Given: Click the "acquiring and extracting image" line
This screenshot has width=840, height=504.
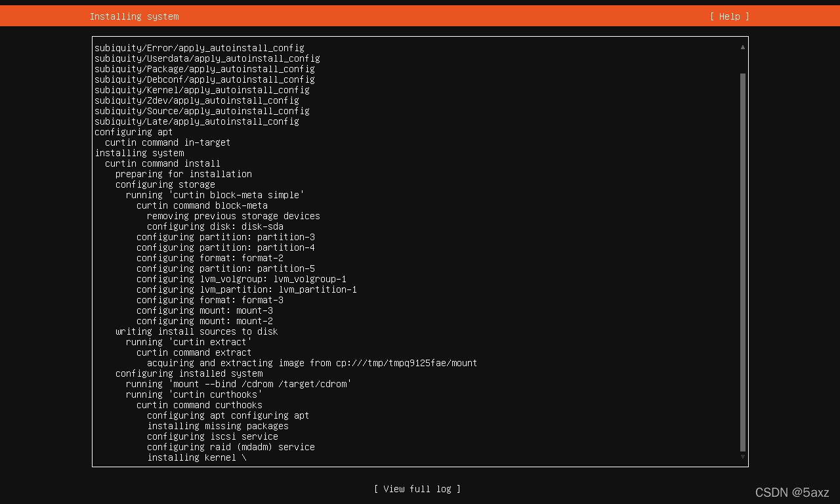Looking at the screenshot, I should [312, 363].
